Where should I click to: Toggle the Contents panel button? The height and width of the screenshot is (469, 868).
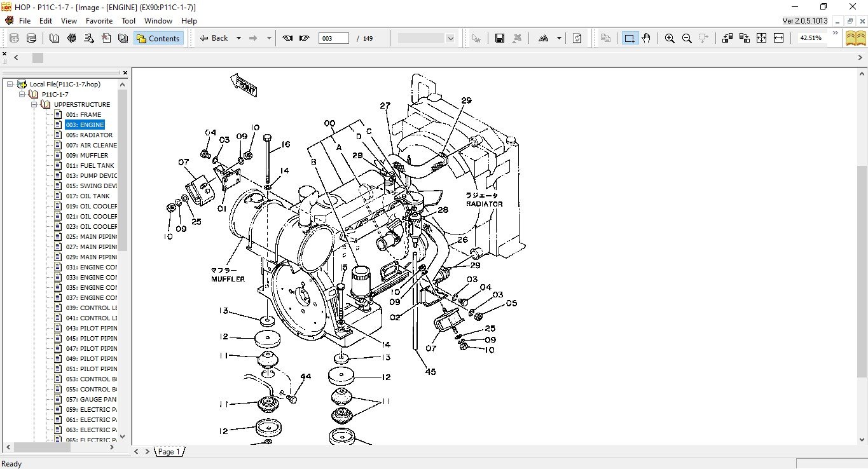(x=158, y=38)
